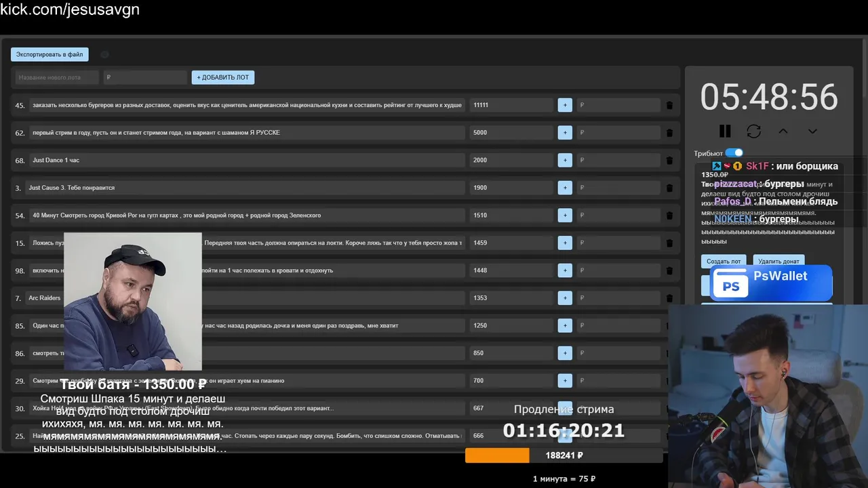Click the Удалить донат button
868x488 pixels.
point(778,261)
